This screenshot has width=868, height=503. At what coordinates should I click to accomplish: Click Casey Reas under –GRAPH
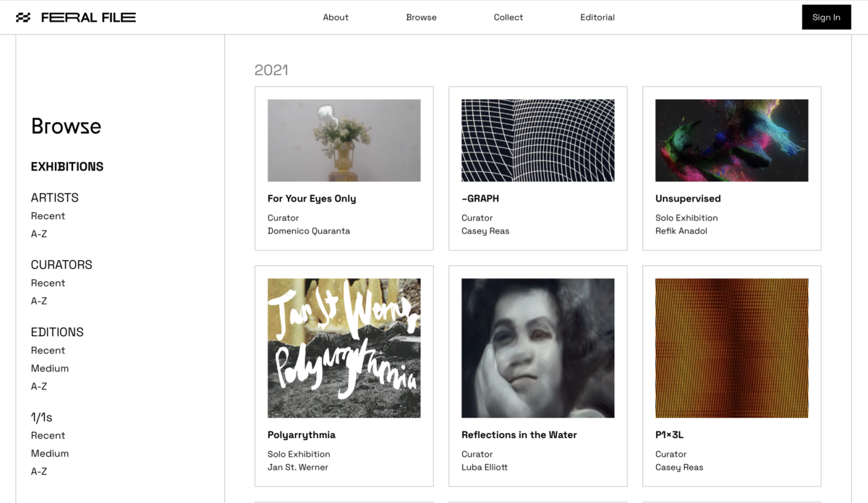[x=485, y=231]
